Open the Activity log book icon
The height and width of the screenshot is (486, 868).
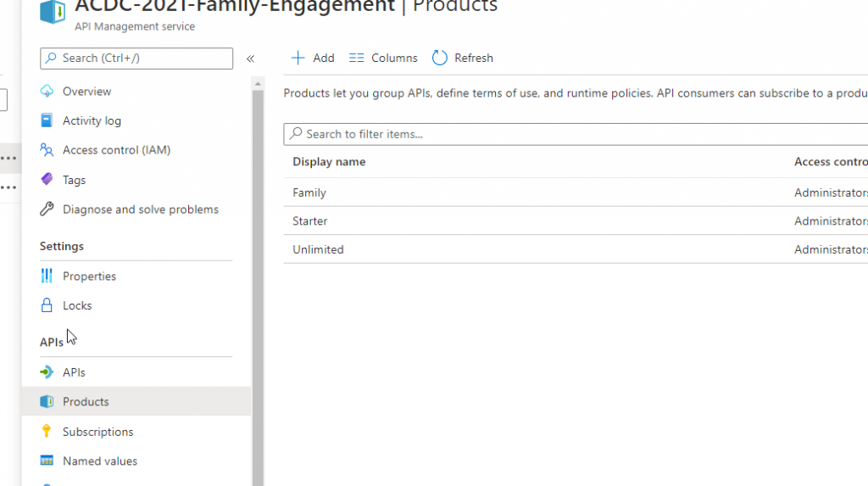tap(47, 120)
